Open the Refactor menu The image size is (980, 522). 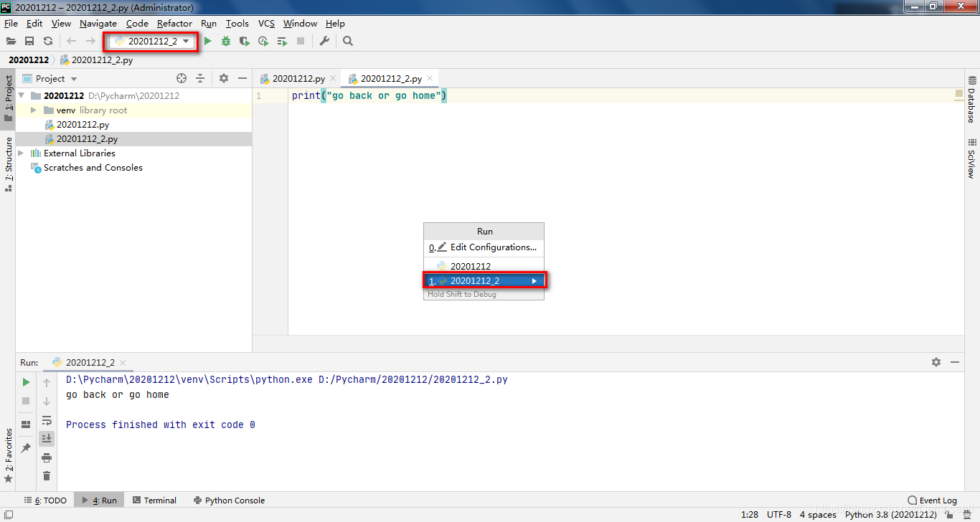(x=174, y=24)
